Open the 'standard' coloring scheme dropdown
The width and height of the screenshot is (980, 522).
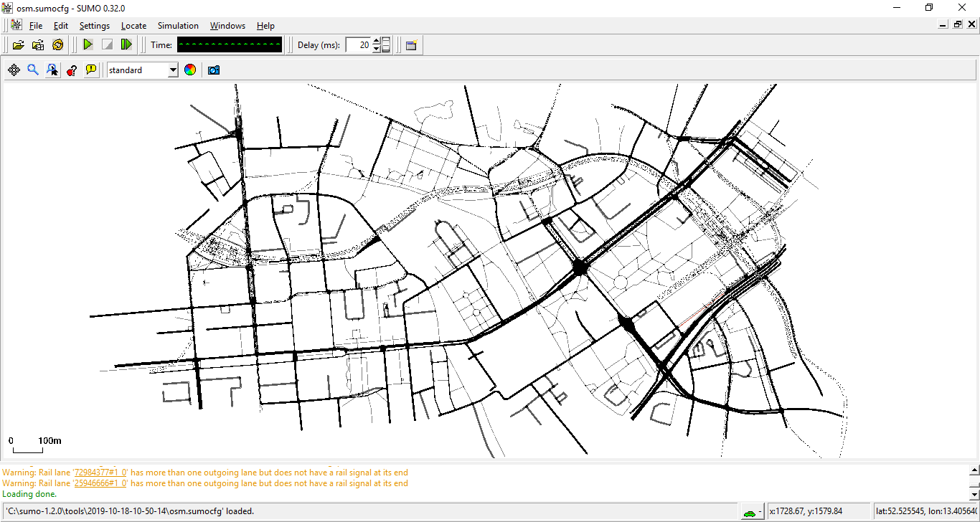pos(173,70)
